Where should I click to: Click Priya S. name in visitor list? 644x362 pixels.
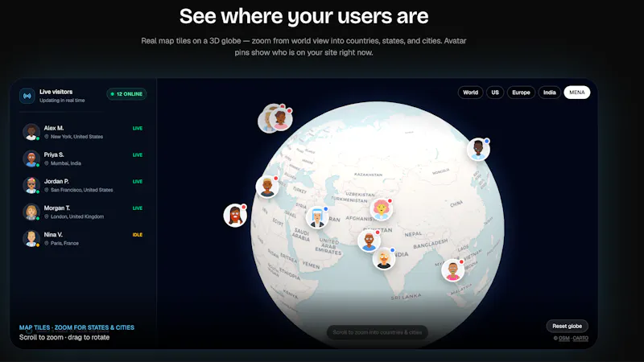(54, 154)
